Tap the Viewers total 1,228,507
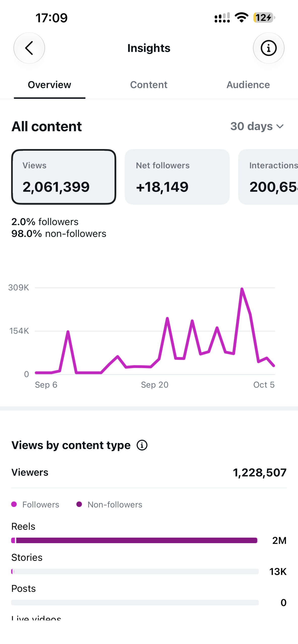Image resolution: width=298 pixels, height=644 pixels. point(260,472)
